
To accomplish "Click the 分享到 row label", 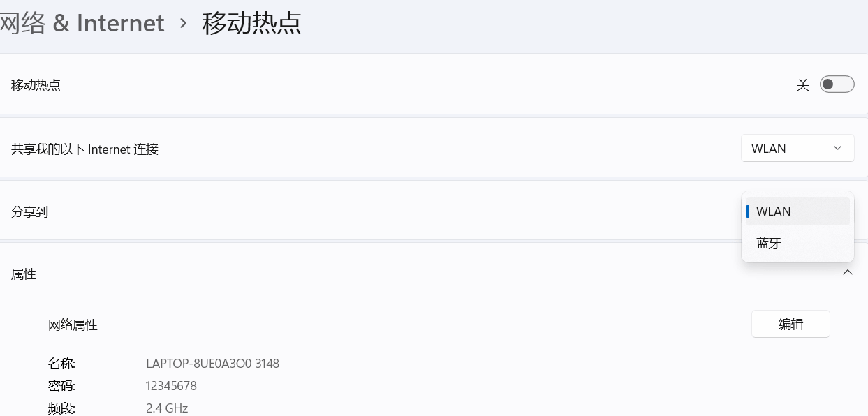I will [x=29, y=211].
